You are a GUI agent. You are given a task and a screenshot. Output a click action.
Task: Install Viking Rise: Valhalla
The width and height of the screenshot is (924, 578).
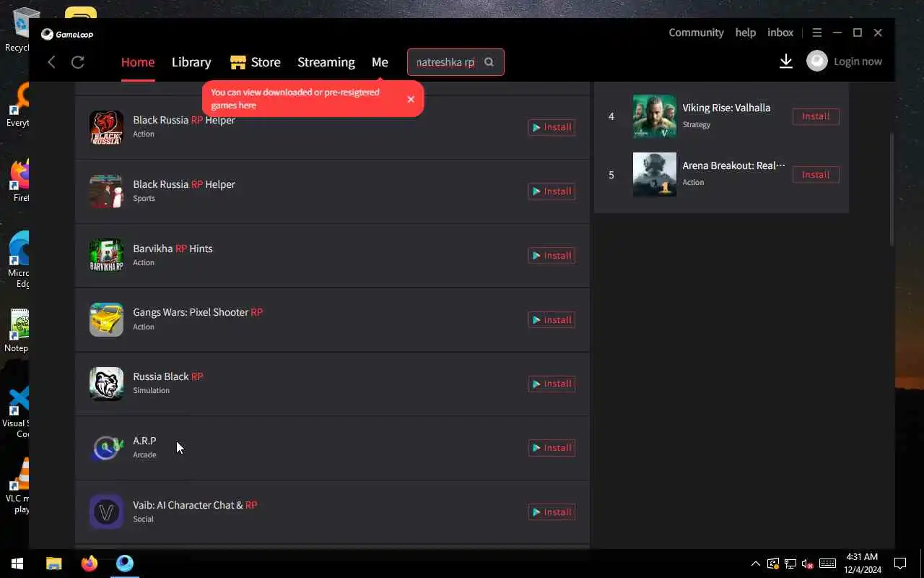(816, 116)
